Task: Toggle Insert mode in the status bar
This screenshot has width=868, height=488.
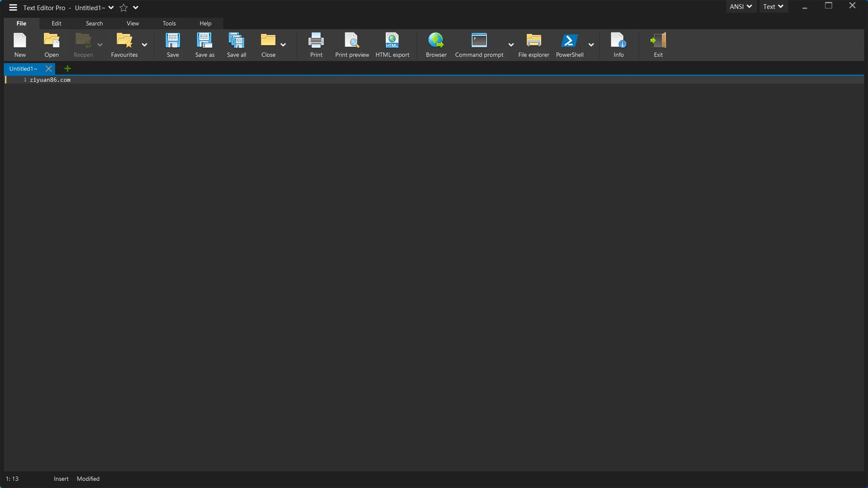Action: point(61,478)
